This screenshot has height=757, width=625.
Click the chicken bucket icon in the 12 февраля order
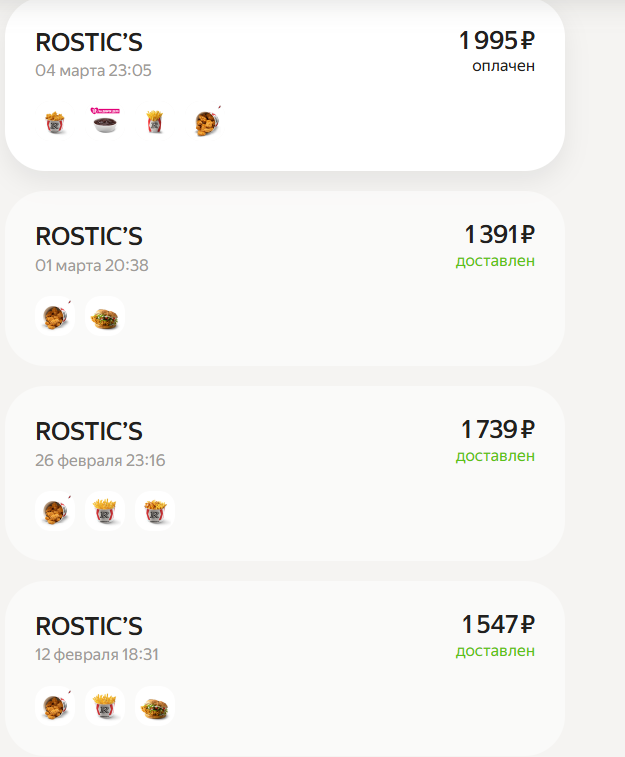(x=55, y=707)
